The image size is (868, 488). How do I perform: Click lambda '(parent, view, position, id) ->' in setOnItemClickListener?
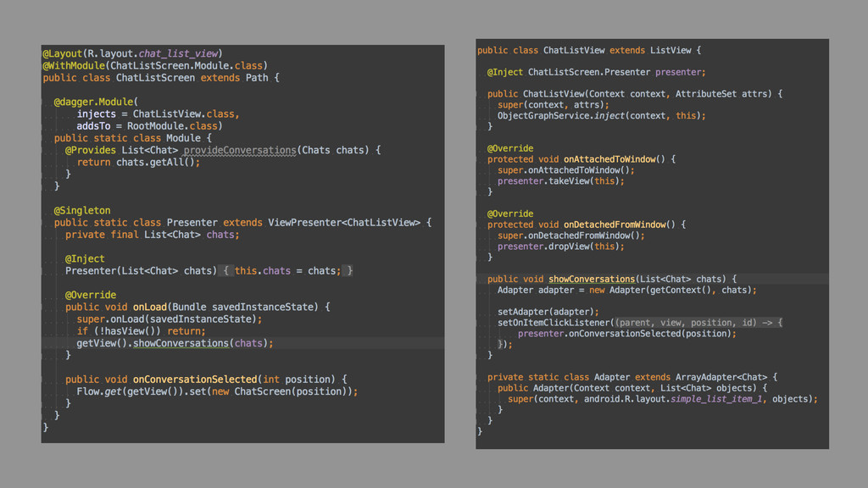coord(694,323)
